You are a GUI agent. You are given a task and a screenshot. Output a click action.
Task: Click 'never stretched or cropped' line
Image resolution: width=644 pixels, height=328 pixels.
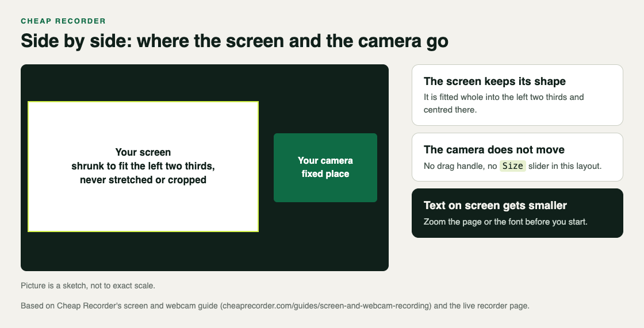[143, 180]
